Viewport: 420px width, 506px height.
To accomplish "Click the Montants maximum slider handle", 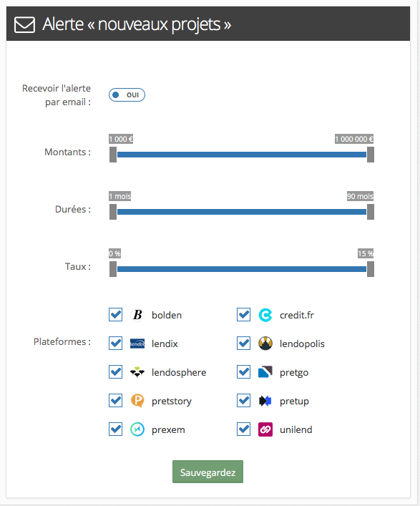I will click(371, 155).
